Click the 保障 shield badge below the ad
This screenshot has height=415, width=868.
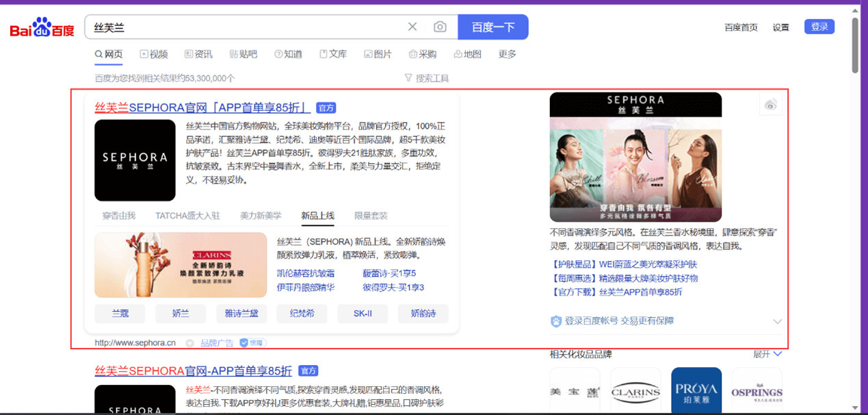pyautogui.click(x=252, y=342)
